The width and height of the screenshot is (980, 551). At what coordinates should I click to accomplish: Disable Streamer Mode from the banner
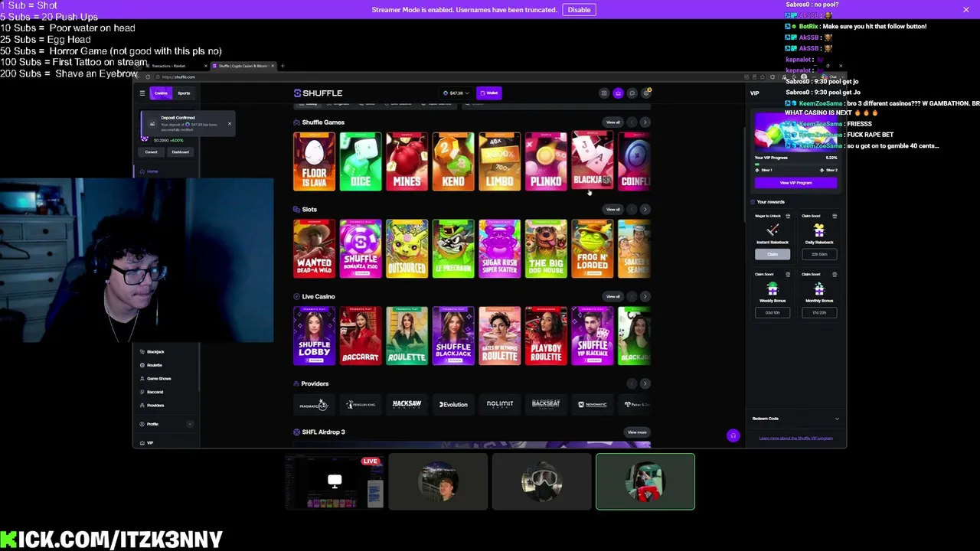coord(579,10)
